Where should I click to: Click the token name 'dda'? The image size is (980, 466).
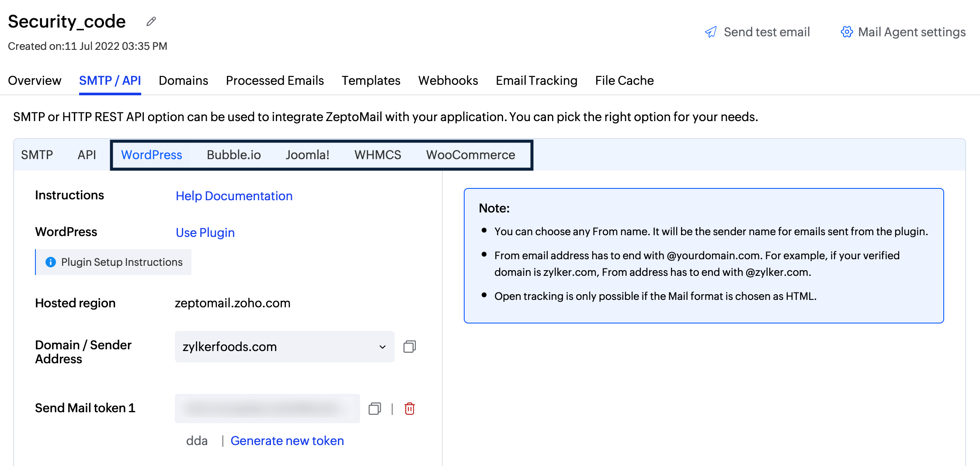click(x=197, y=441)
